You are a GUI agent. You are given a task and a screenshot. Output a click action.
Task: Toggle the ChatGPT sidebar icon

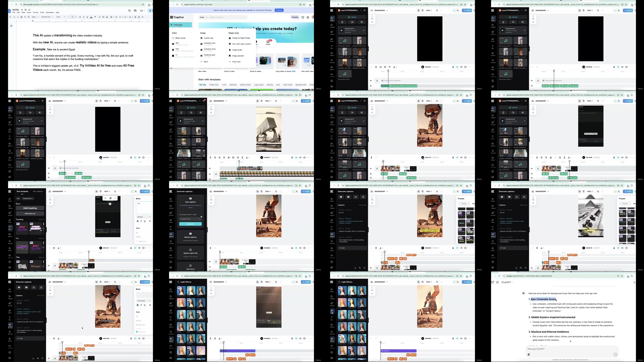[492, 282]
